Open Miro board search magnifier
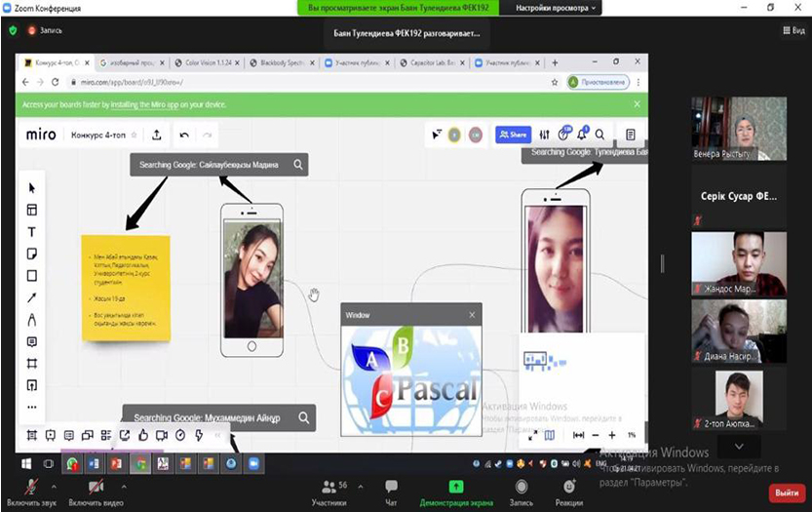 coord(599,135)
